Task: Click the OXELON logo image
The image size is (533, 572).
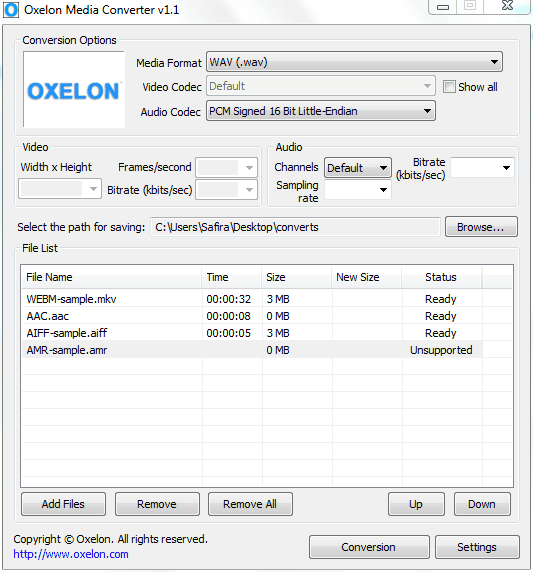Action: 74,90
